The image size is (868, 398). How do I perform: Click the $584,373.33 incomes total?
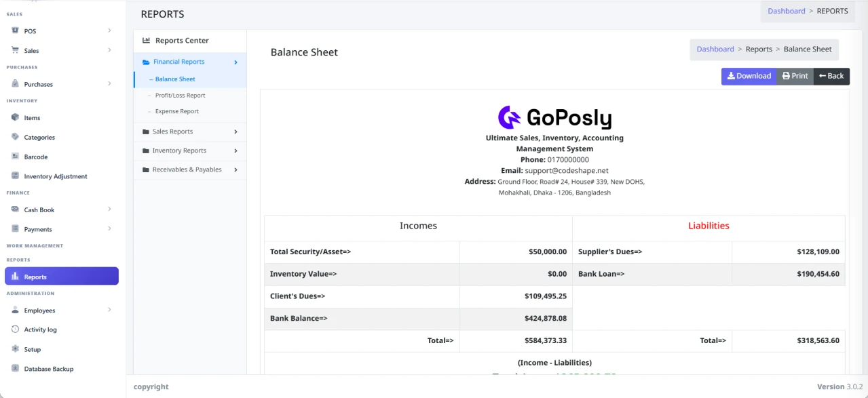click(x=546, y=340)
